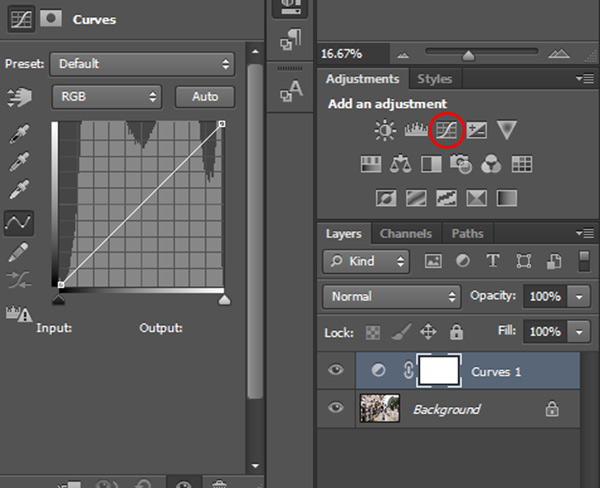Click the white point slider under curve
This screenshot has height=488, width=600.
pos(224,300)
